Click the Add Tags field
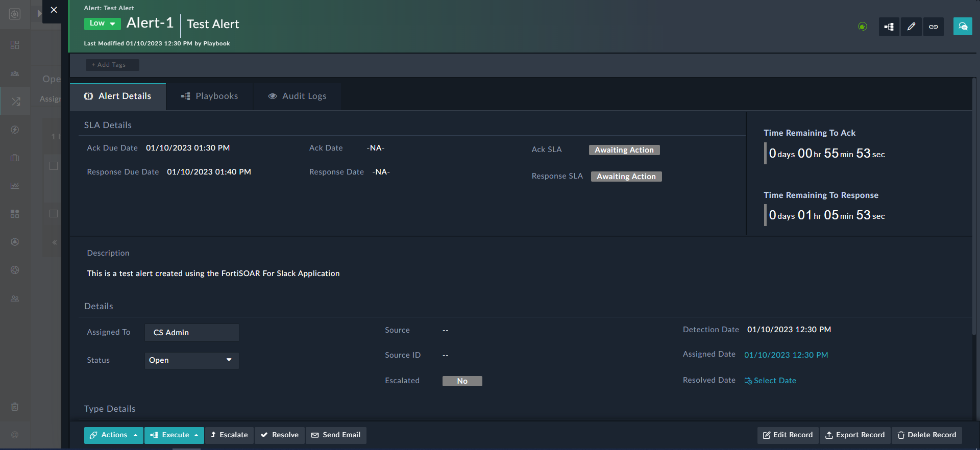This screenshot has height=450, width=980. click(112, 65)
